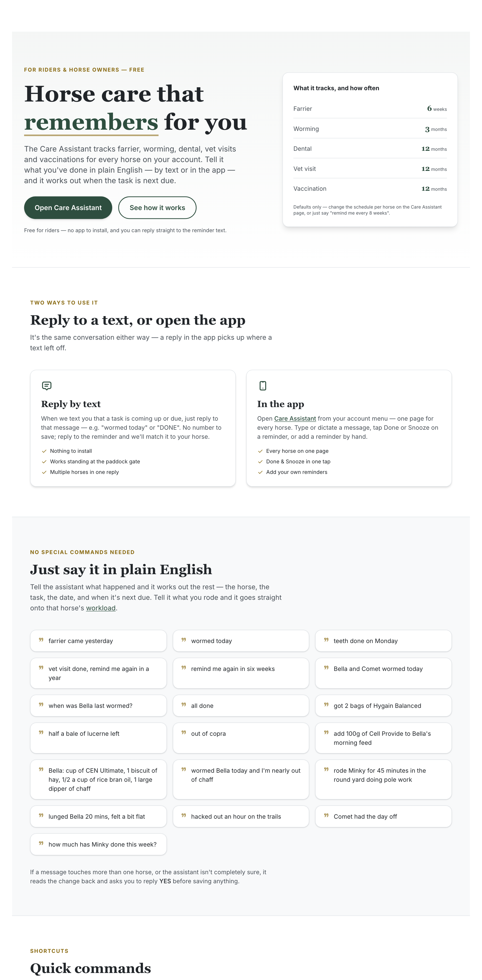Image resolution: width=482 pixels, height=980 pixels.
Task: Click the 'FOR RIDERS & HORSE OWNERS — FREE' label
Action: 84,70
